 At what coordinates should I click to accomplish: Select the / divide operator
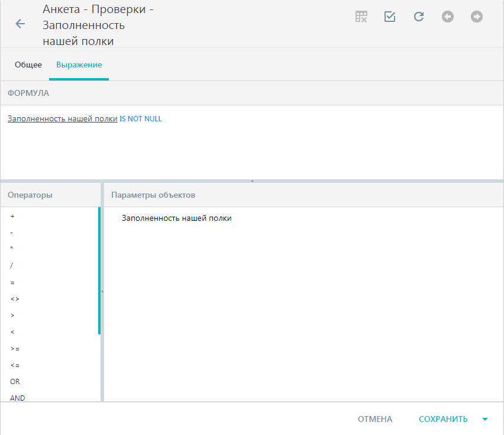(12, 266)
